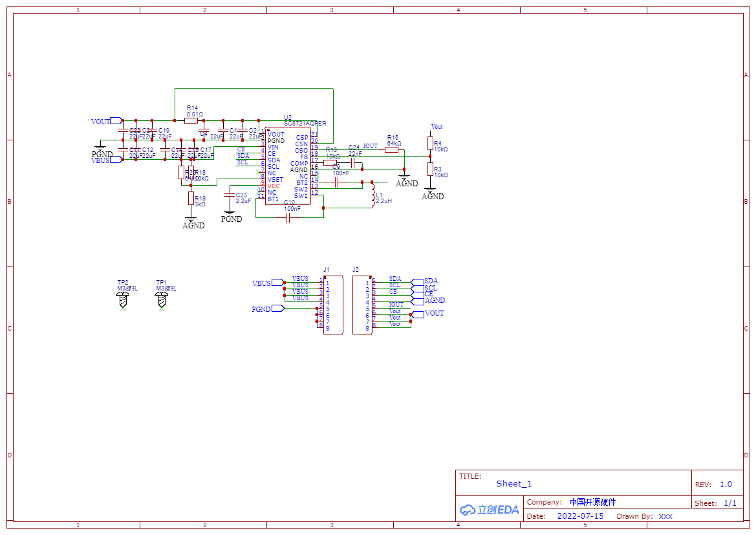Click the date value 2022-07-15
756x535 pixels.
tap(581, 516)
